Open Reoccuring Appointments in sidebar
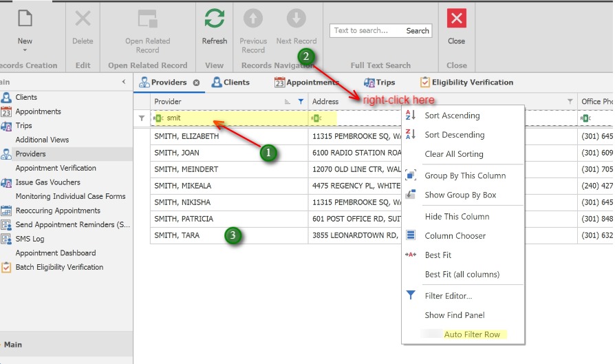The height and width of the screenshot is (364, 615). [x=58, y=211]
